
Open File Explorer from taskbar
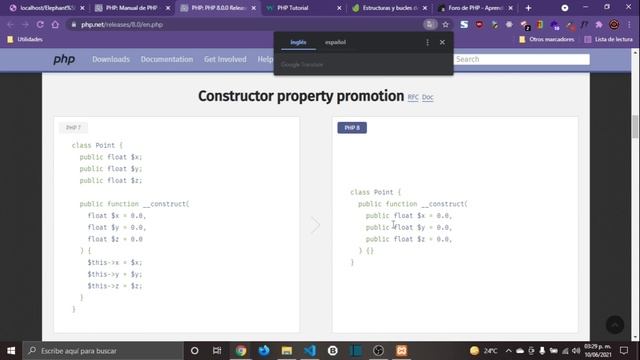point(287,351)
